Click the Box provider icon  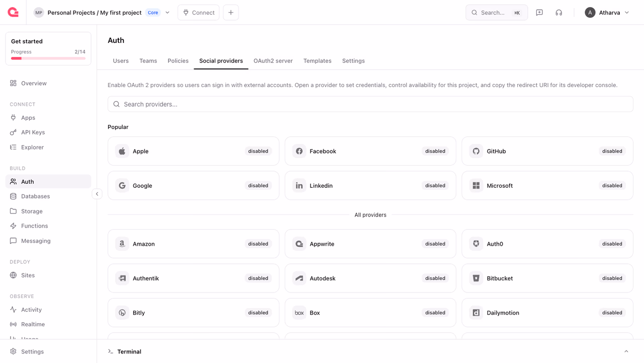coord(299,313)
